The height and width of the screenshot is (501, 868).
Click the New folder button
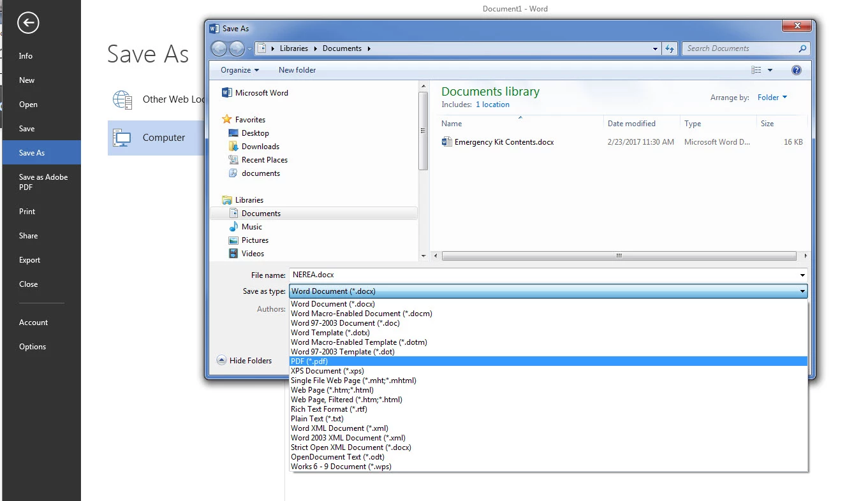point(297,70)
